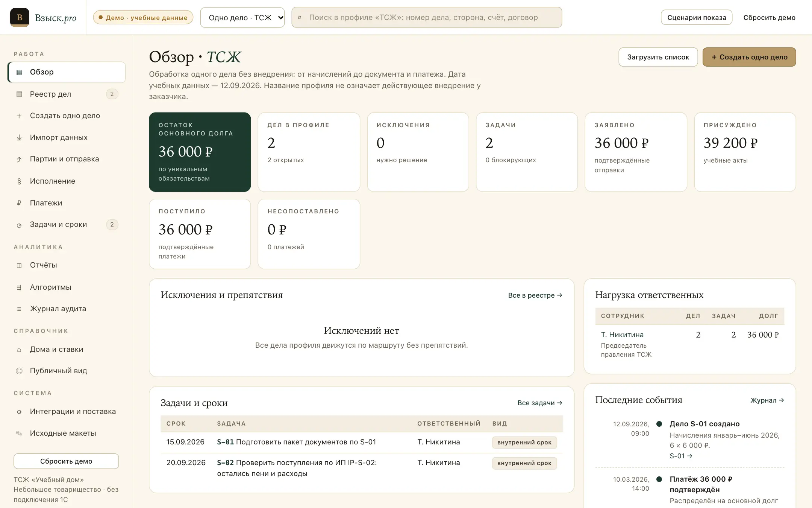Click the Исполнение paragraph-sign icon
The height and width of the screenshot is (508, 812).
pyautogui.click(x=19, y=181)
